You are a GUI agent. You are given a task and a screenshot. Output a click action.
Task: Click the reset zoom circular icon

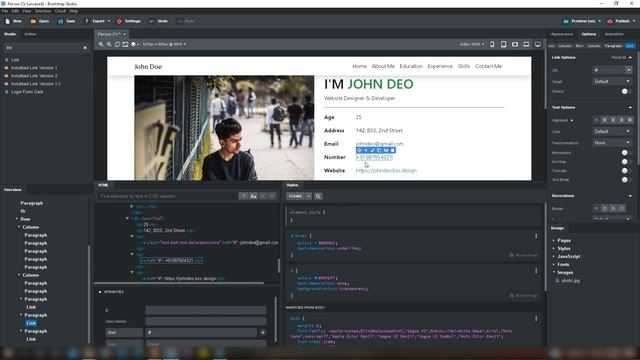(117, 44)
